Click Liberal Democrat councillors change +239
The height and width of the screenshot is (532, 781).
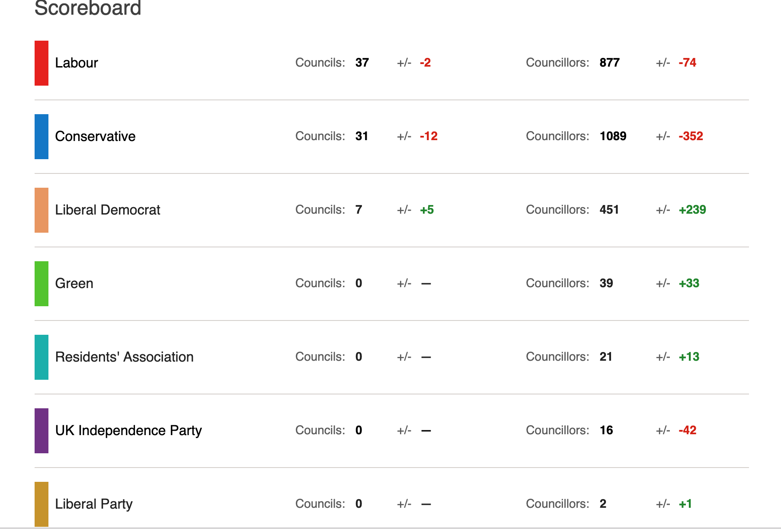(x=692, y=210)
